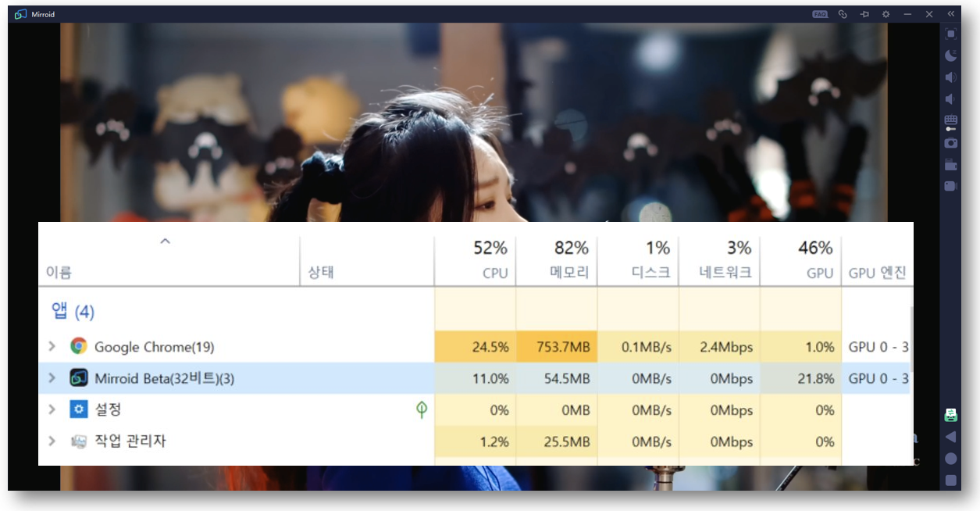Screen dimensions: 980x511
Task: Click the 앱 (4) group heading
Action: pyautogui.click(x=73, y=312)
